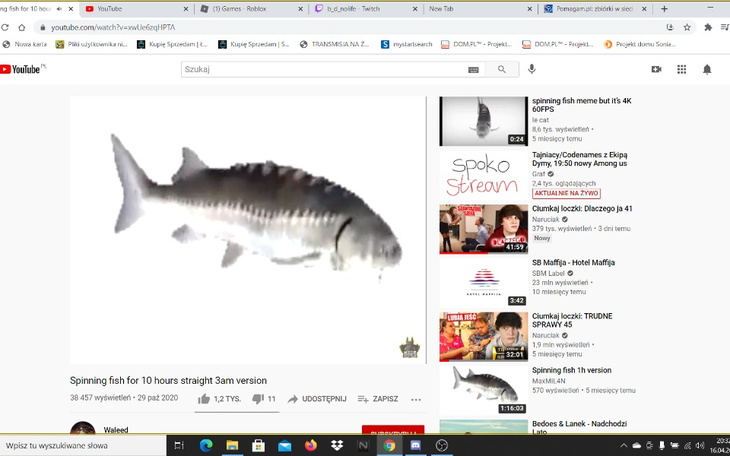Open Firefox from the taskbar

pyautogui.click(x=310, y=445)
